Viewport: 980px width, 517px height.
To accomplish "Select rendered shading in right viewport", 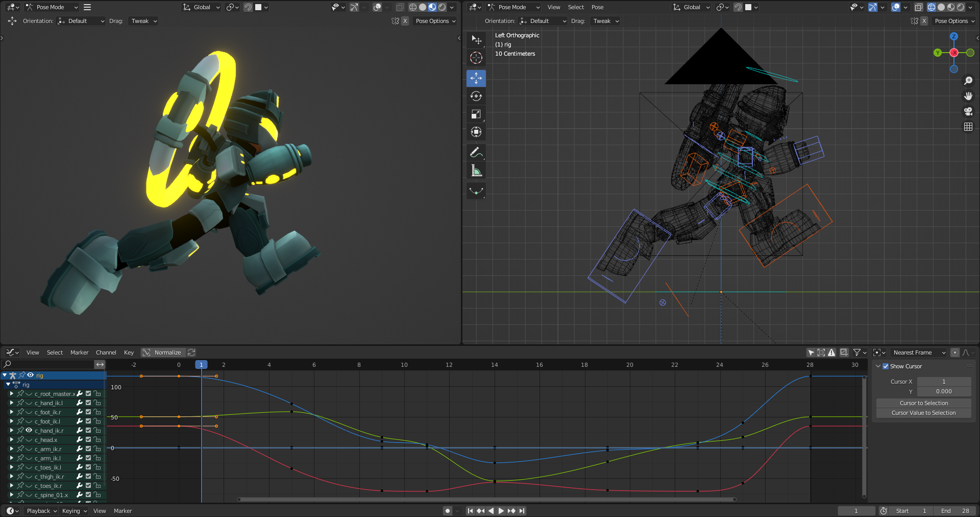I will [x=961, y=7].
